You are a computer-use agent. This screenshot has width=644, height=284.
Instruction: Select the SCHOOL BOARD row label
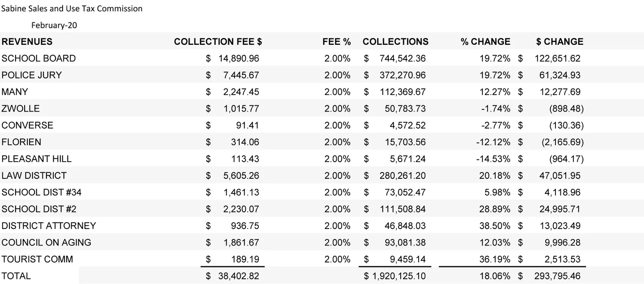(38, 58)
